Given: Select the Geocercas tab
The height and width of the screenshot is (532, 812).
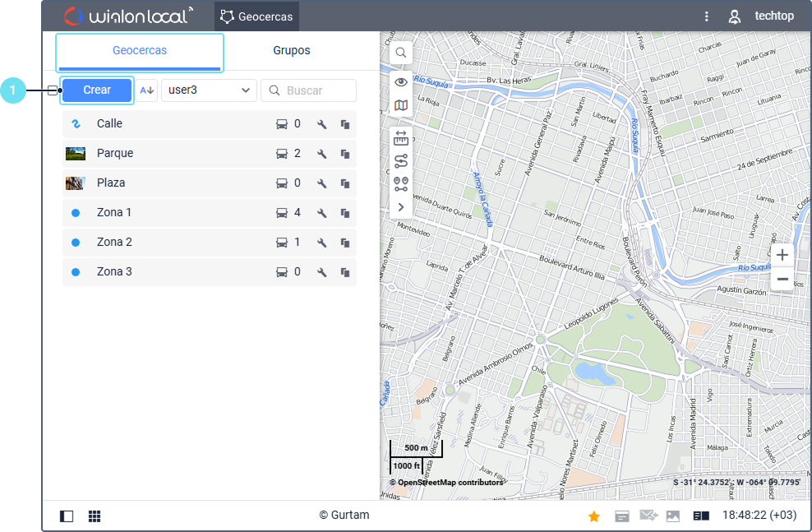Looking at the screenshot, I should (140, 51).
